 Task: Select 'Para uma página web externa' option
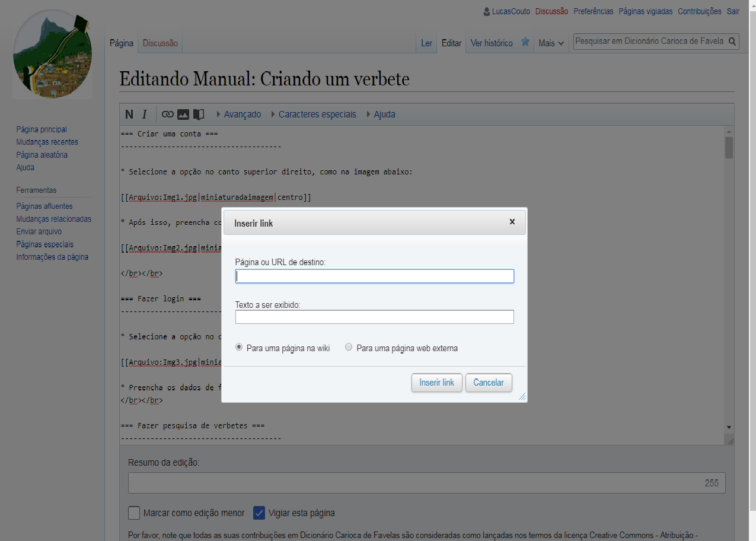(x=349, y=348)
